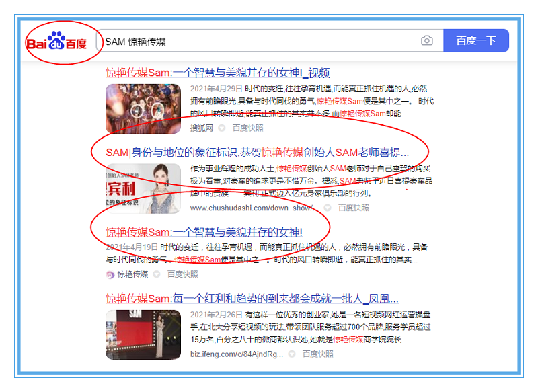Click the 惊艳传媒 source avatar icon
This screenshot has height=392, width=538.
110,274
